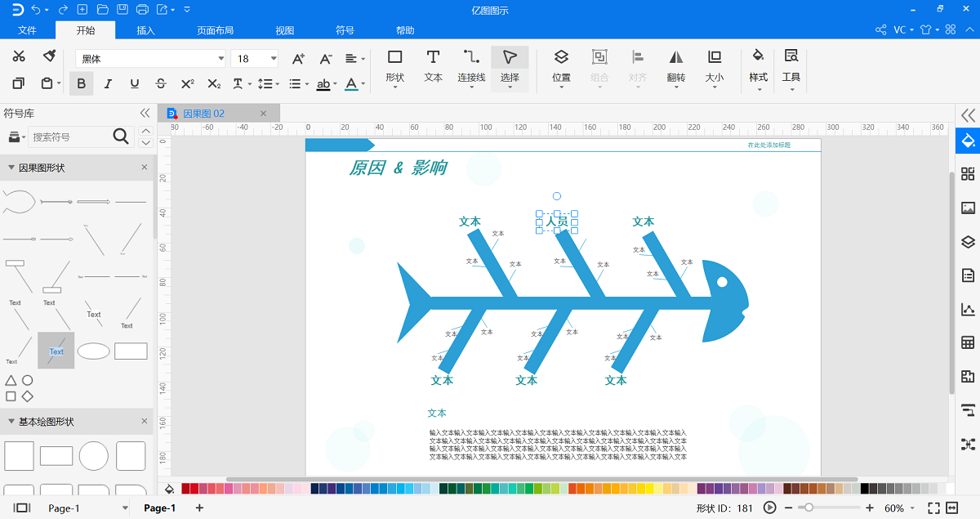980x519 pixels.
Task: Click the symbol search magnifier icon
Action: point(119,136)
